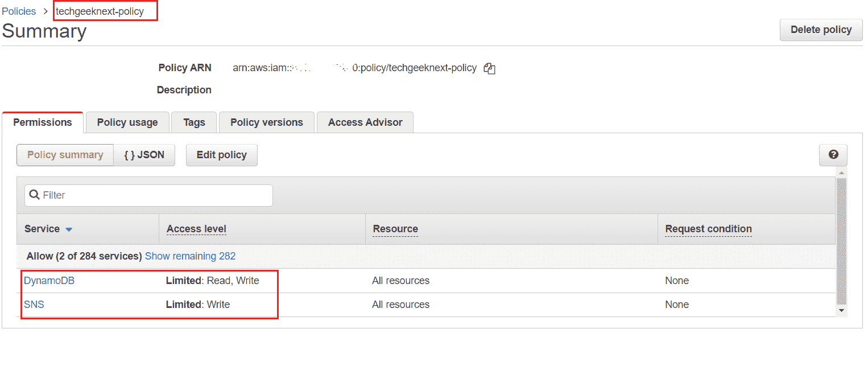
Task: Sort by the Service column arrow
Action: 69,229
